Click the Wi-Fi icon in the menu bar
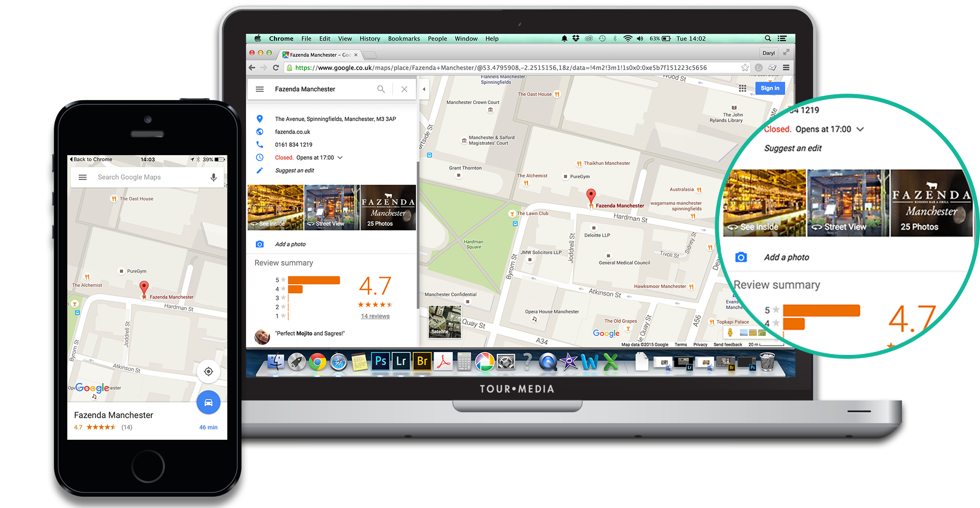Viewport: 980px width, 508px height. click(628, 38)
